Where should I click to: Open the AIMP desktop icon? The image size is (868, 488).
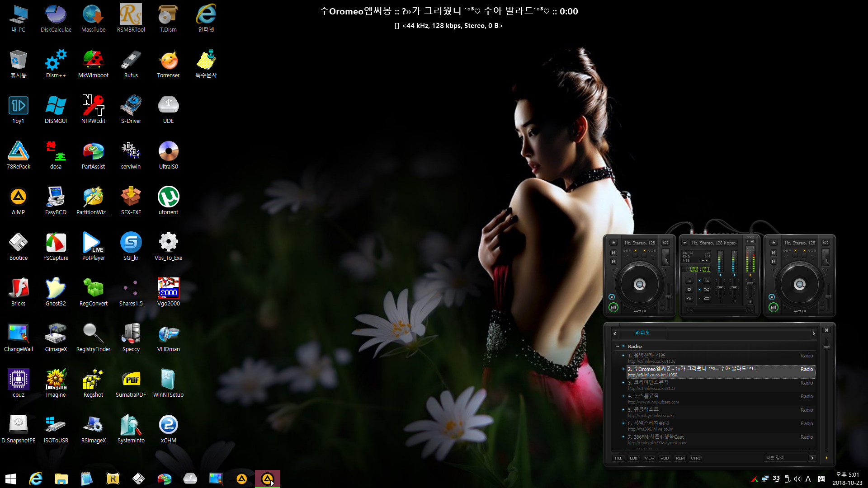pos(18,201)
